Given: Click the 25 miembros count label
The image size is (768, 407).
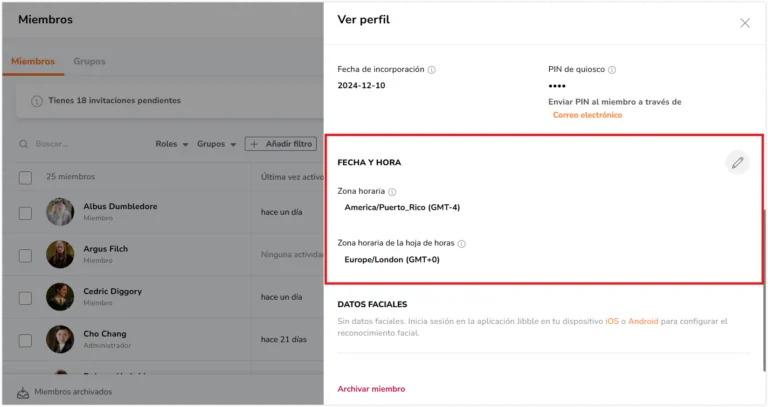Looking at the screenshot, I should click(71, 177).
